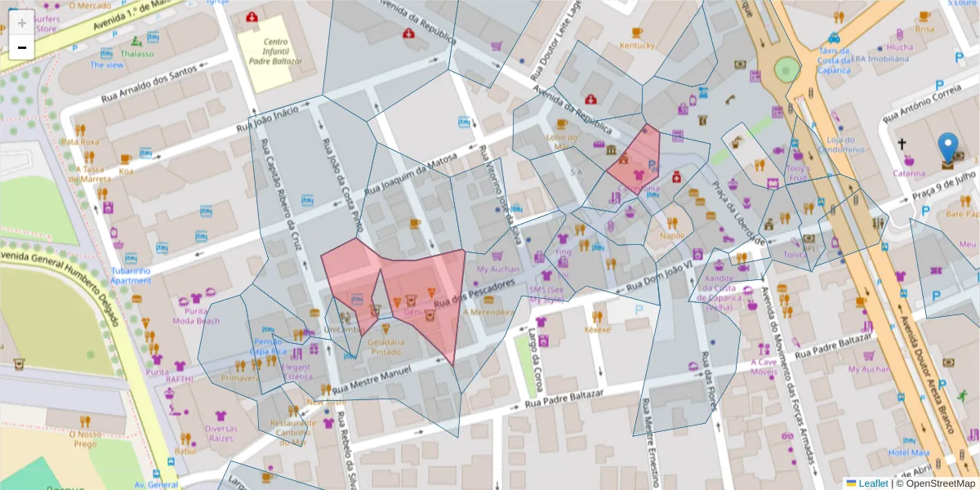Image resolution: width=980 pixels, height=490 pixels.
Task: Click the supermarket cart icon near My Auchan
Action: [497, 256]
